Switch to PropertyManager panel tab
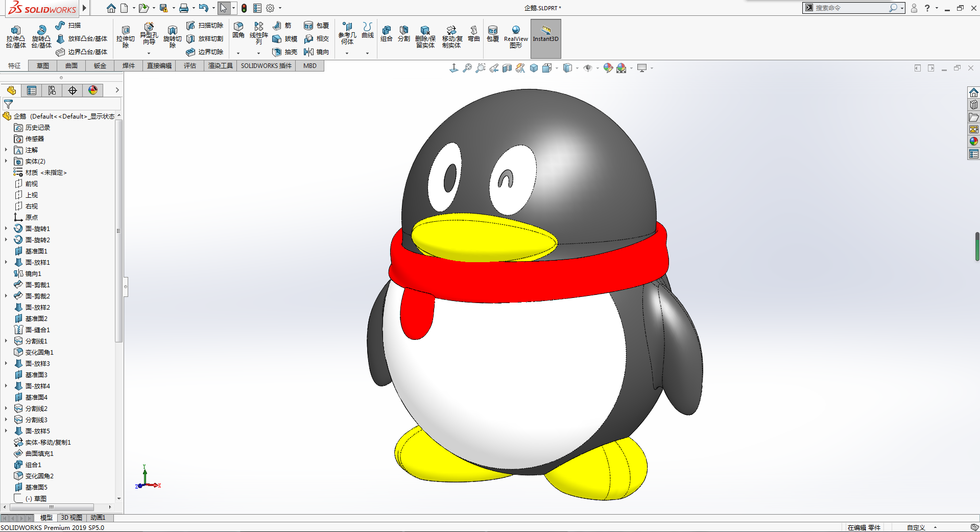 (x=32, y=90)
